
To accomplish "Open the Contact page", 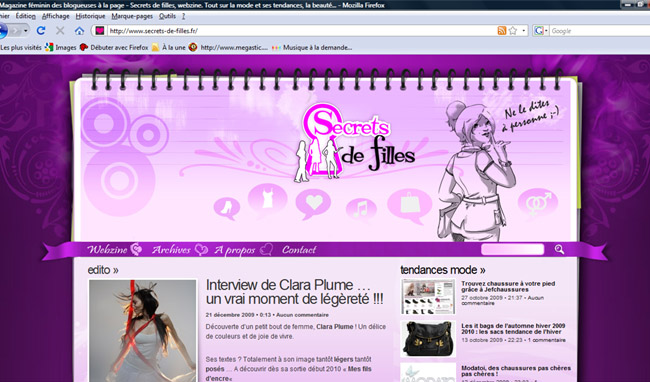I will 299,249.
